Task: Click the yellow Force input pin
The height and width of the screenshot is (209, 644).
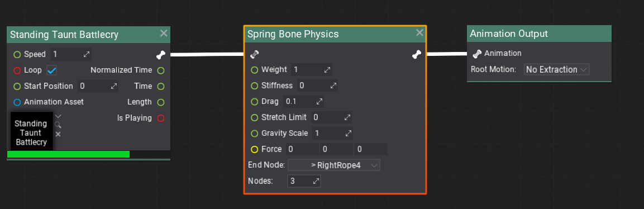Action: (x=255, y=149)
